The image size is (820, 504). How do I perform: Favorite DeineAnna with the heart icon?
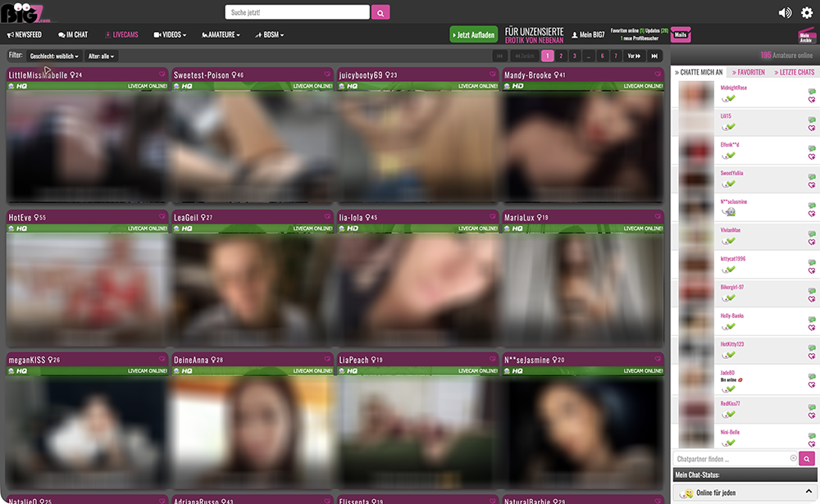327,359
